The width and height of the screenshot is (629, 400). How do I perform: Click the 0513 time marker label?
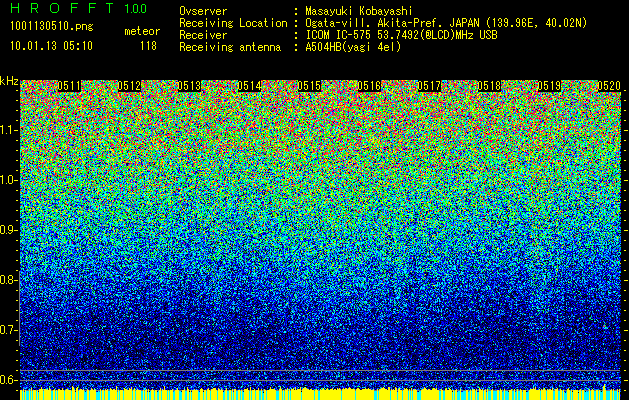(x=189, y=86)
